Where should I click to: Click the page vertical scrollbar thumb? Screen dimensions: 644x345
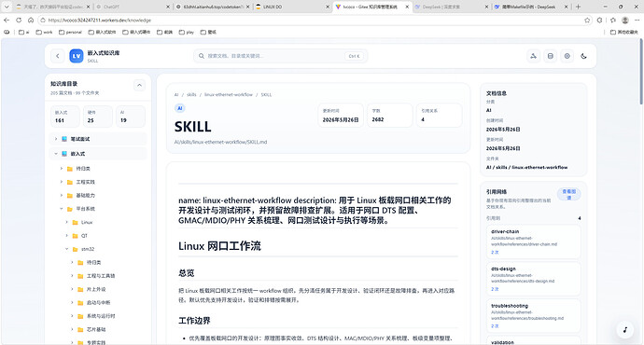(x=640, y=72)
